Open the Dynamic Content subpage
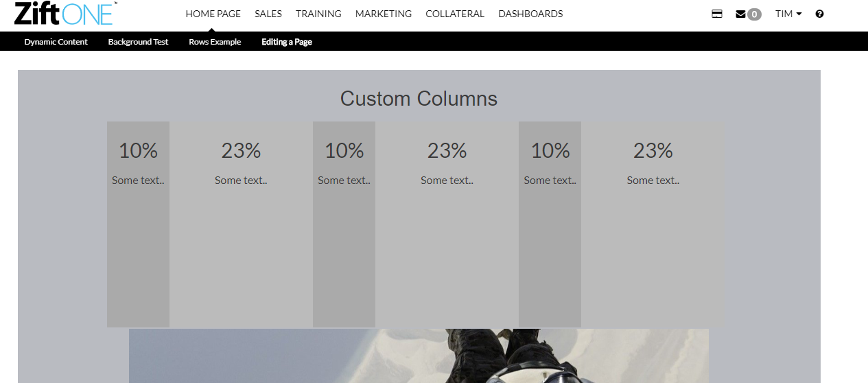This screenshot has width=868, height=383. click(x=56, y=42)
